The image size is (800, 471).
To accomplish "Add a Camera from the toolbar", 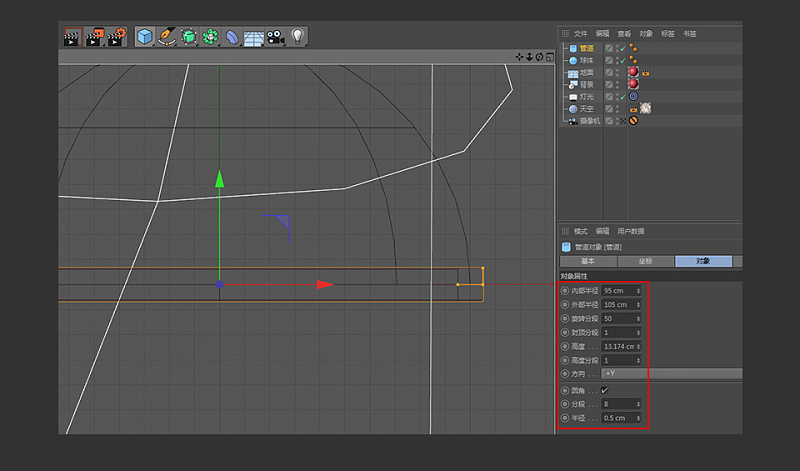I will (x=276, y=37).
